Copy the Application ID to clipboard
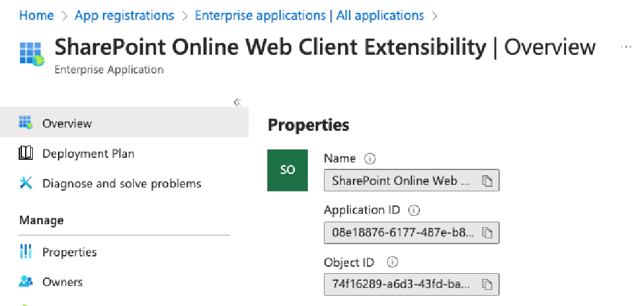644x306 pixels. click(x=487, y=233)
